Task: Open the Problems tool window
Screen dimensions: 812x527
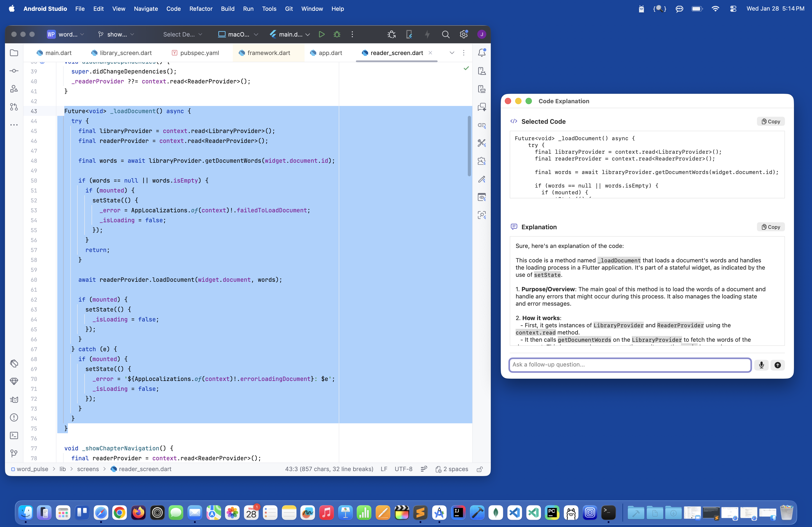Action: click(14, 418)
